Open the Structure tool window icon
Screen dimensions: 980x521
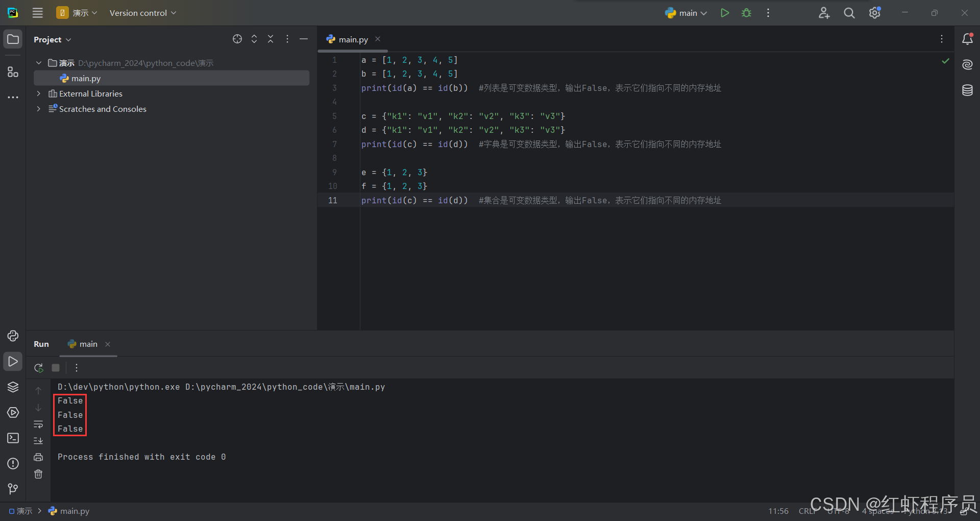pos(13,72)
